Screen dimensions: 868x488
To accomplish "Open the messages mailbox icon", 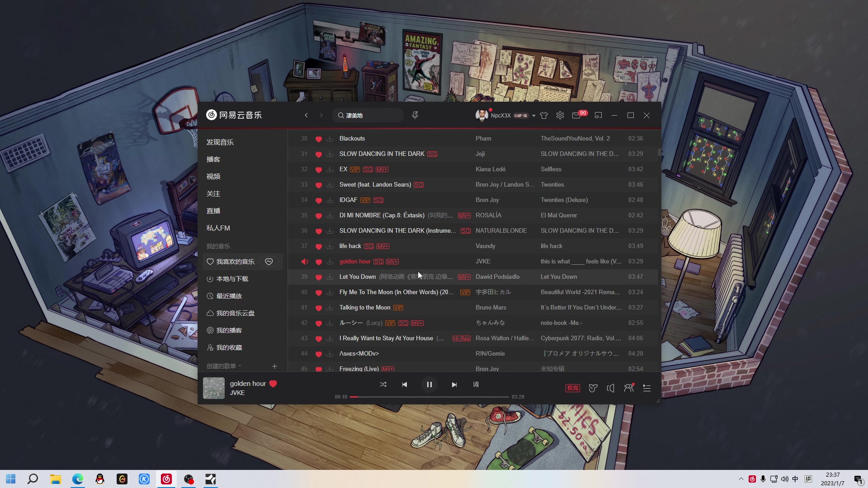I will click(x=576, y=115).
